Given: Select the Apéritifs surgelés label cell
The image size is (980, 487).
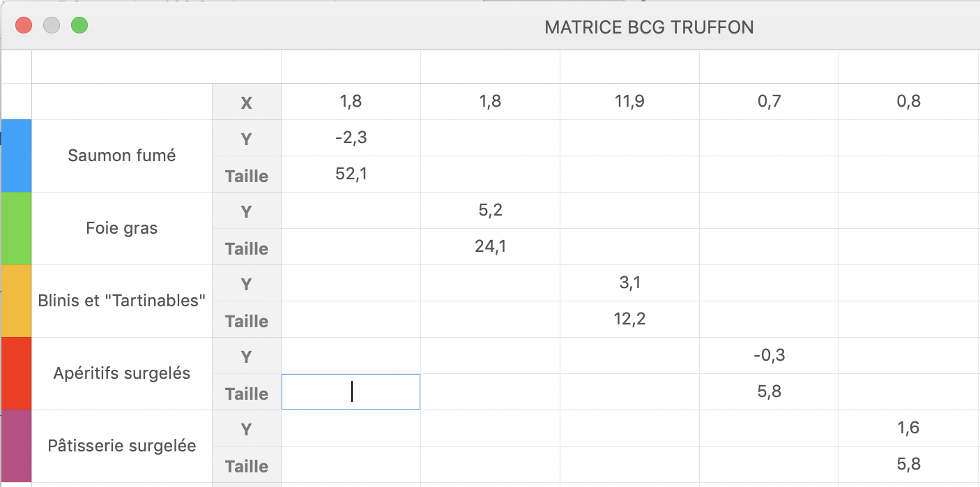Looking at the screenshot, I should 122,373.
